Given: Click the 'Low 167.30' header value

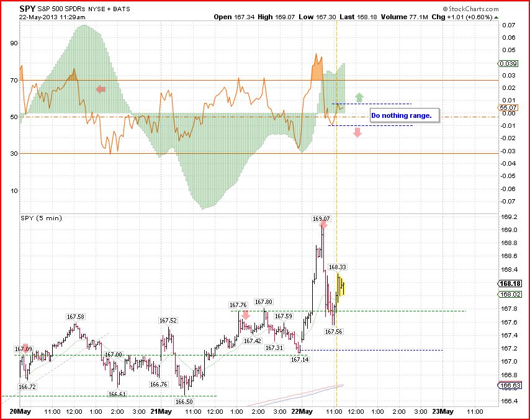Looking at the screenshot, I should coord(317,17).
